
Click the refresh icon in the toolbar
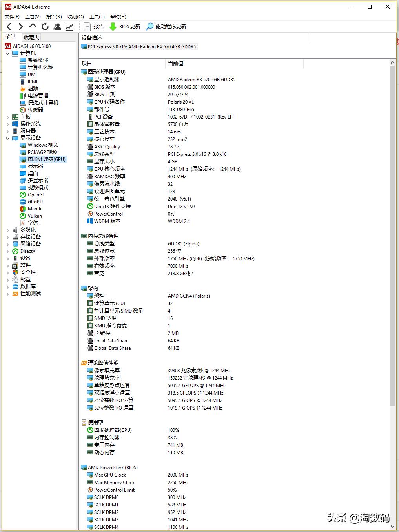pyautogui.click(x=45, y=26)
